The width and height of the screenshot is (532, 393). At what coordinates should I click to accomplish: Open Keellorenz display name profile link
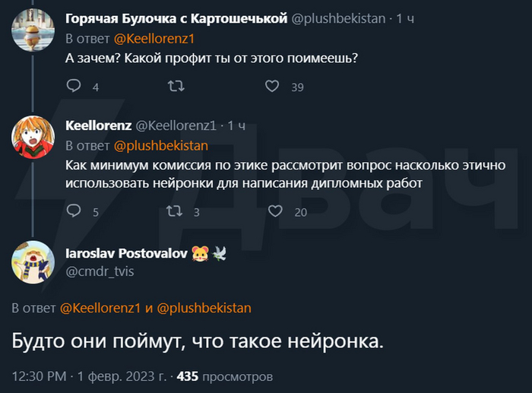pos(99,125)
